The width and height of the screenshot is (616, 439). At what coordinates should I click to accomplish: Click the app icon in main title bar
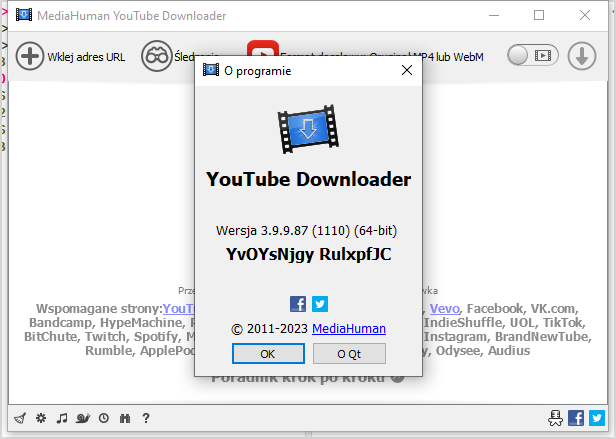point(24,15)
